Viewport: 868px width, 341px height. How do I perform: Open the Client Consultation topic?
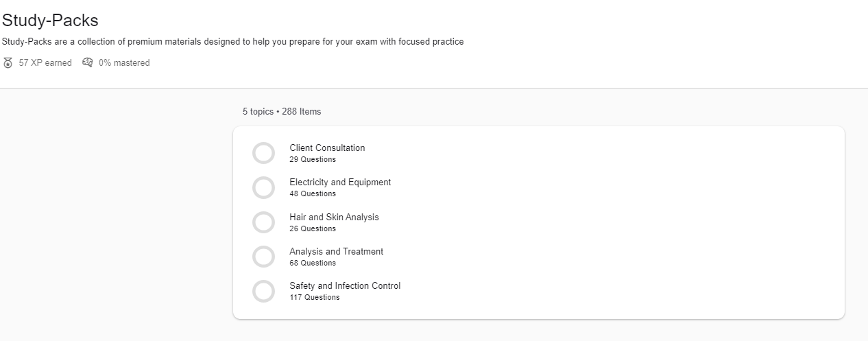coord(327,148)
